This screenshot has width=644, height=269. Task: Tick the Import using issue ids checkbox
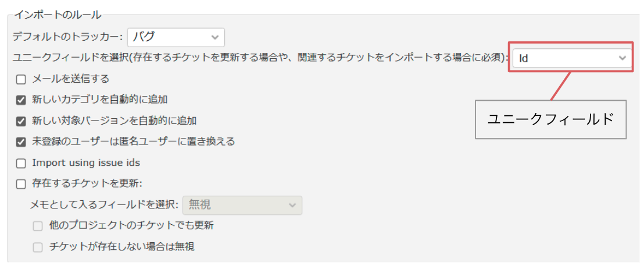pyautogui.click(x=22, y=163)
